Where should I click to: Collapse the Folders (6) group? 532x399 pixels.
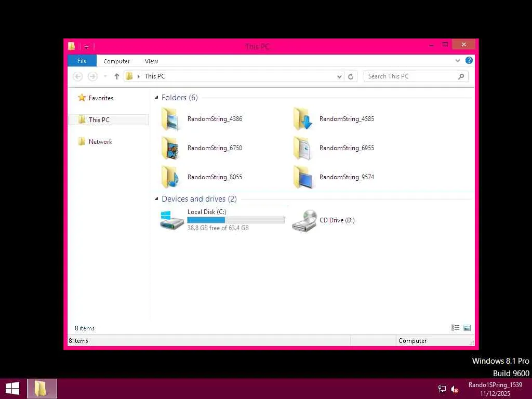[156, 98]
